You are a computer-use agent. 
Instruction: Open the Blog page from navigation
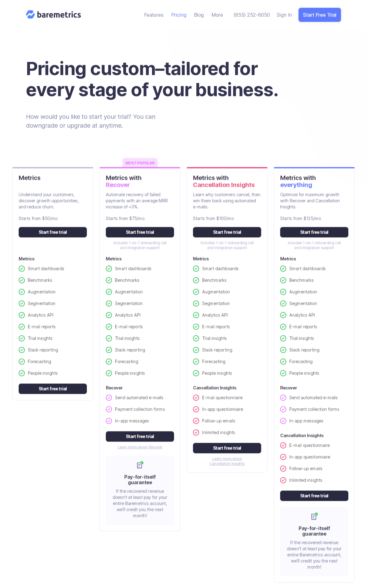[199, 15]
